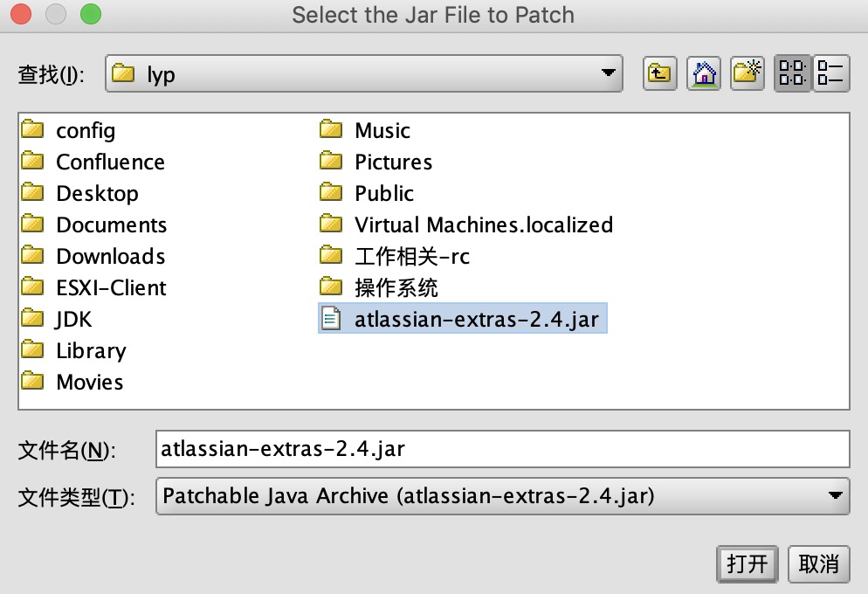Jump to the home directory
This screenshot has width=868, height=594.
coord(704,73)
